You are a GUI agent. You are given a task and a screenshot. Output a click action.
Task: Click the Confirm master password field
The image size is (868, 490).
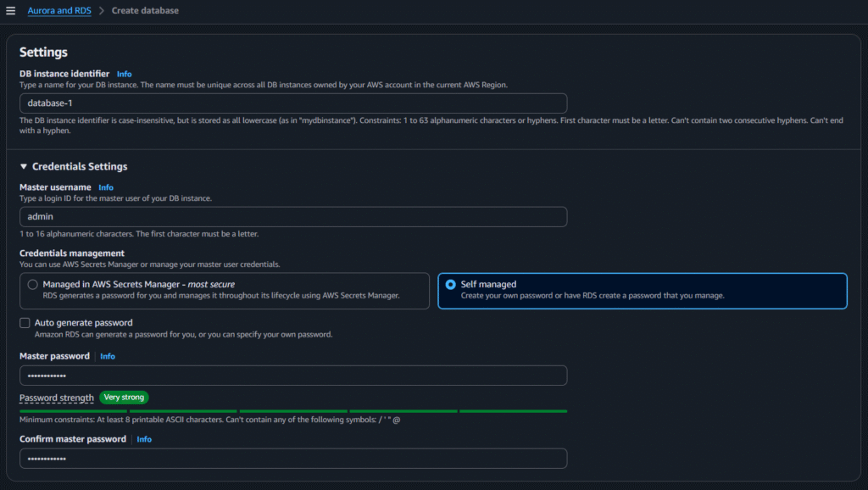pyautogui.click(x=292, y=458)
